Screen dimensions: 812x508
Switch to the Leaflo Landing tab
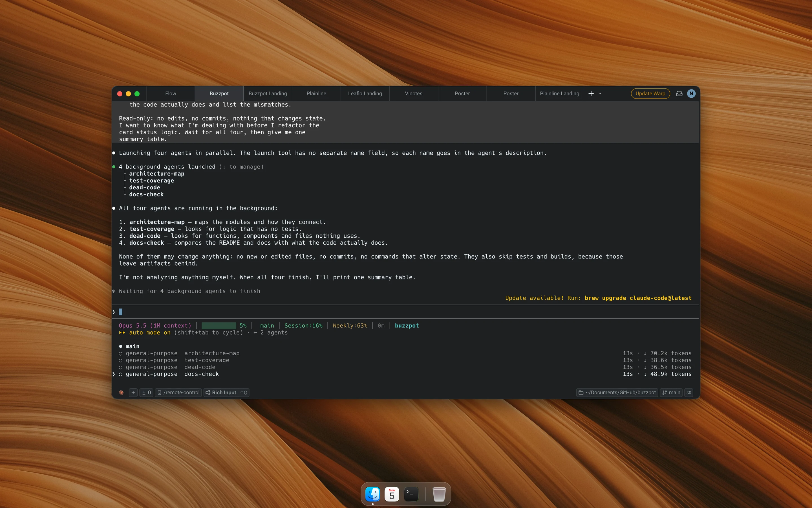click(365, 93)
